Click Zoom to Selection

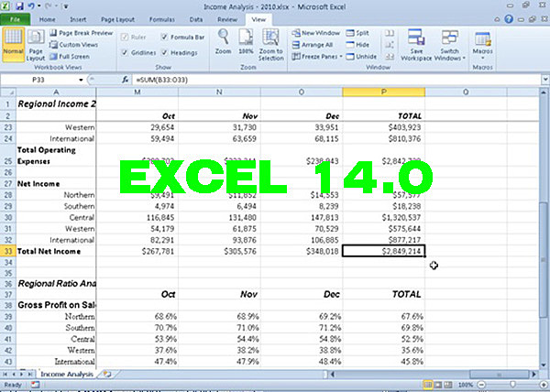click(270, 45)
